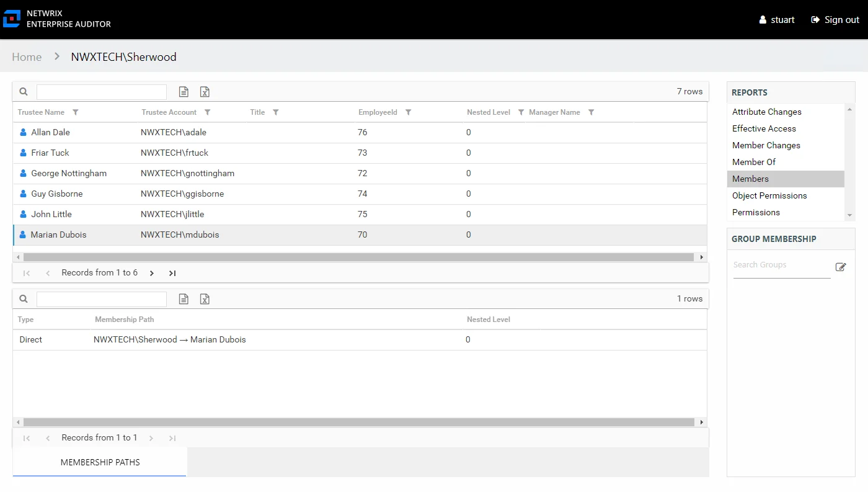
Task: Filter the EmployeeId column
Action: click(409, 112)
